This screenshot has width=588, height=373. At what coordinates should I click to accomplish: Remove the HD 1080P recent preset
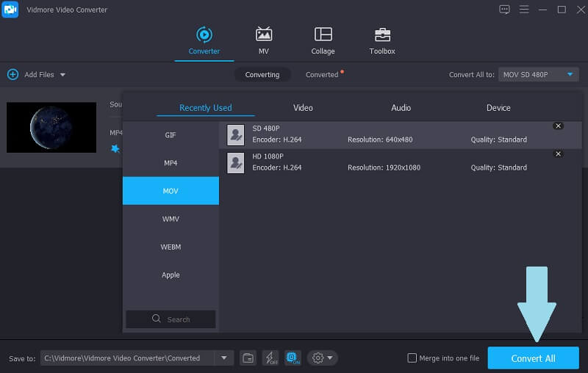tap(558, 154)
